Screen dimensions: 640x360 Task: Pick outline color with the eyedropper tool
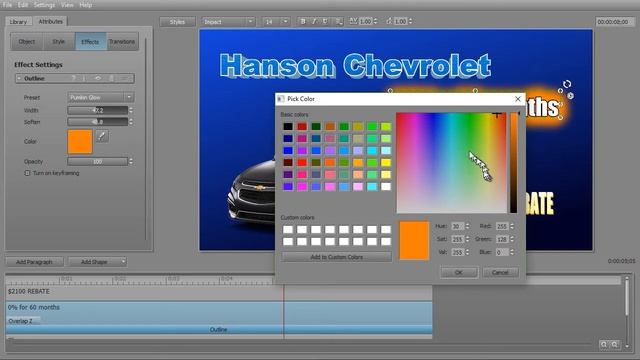click(x=102, y=136)
